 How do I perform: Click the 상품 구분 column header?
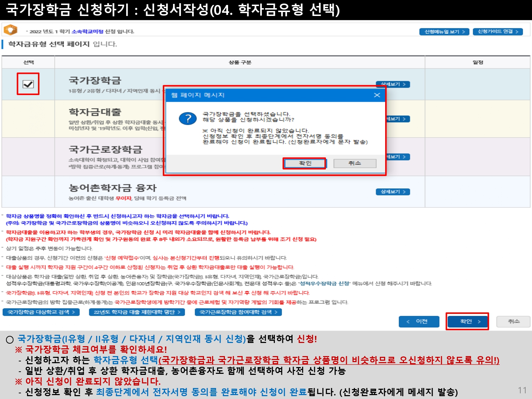point(240,62)
